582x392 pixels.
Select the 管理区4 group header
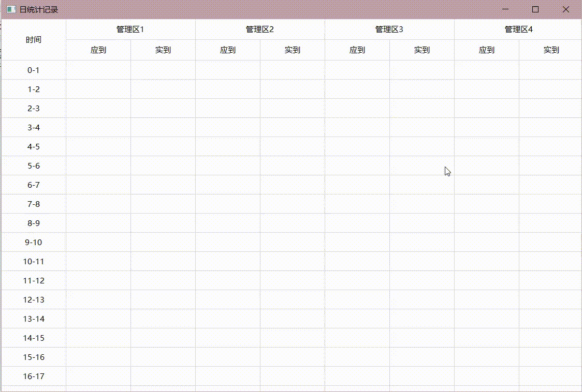518,29
